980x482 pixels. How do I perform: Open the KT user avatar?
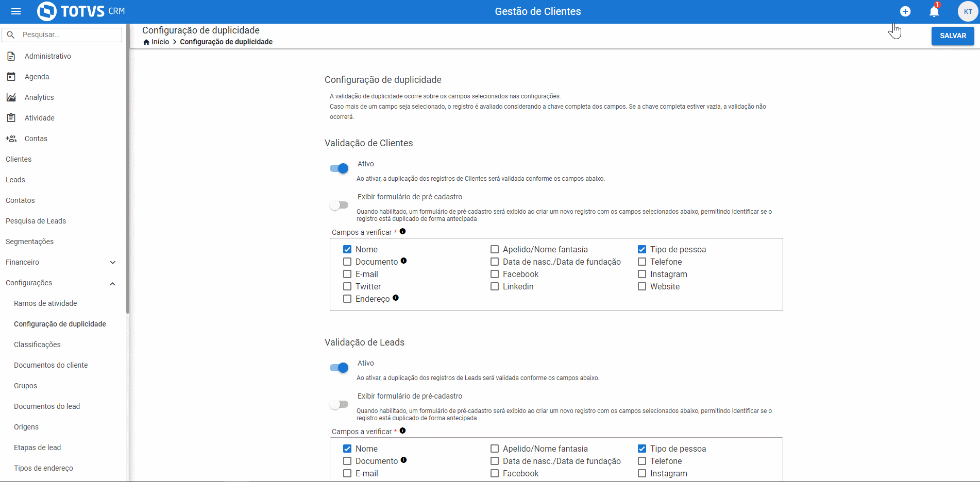click(x=968, y=11)
